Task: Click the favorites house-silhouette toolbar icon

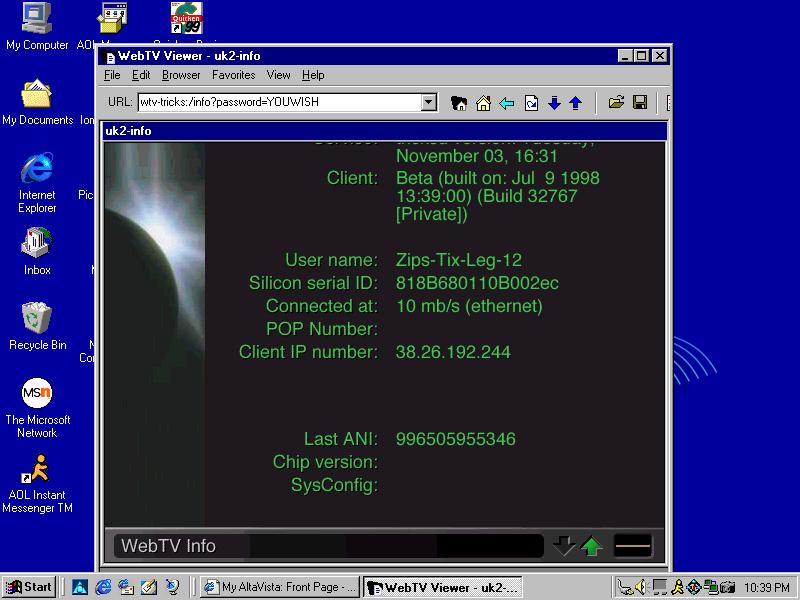Action: click(459, 103)
